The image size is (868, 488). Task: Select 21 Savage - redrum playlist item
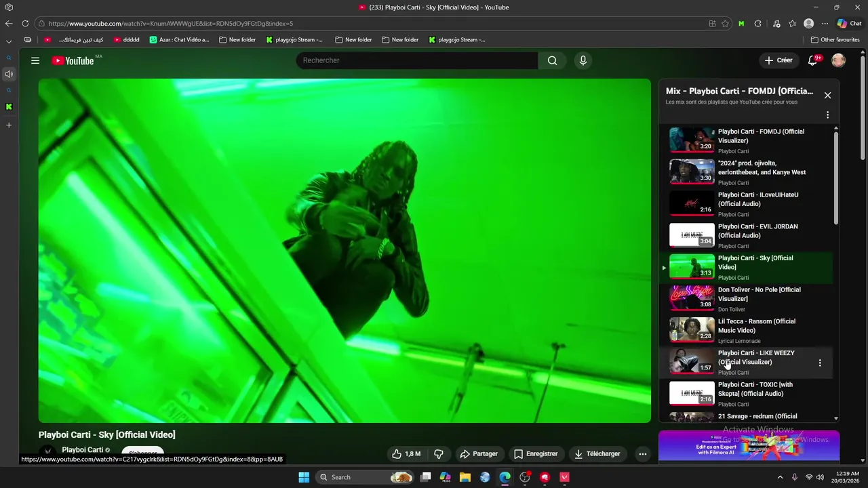click(x=746, y=416)
